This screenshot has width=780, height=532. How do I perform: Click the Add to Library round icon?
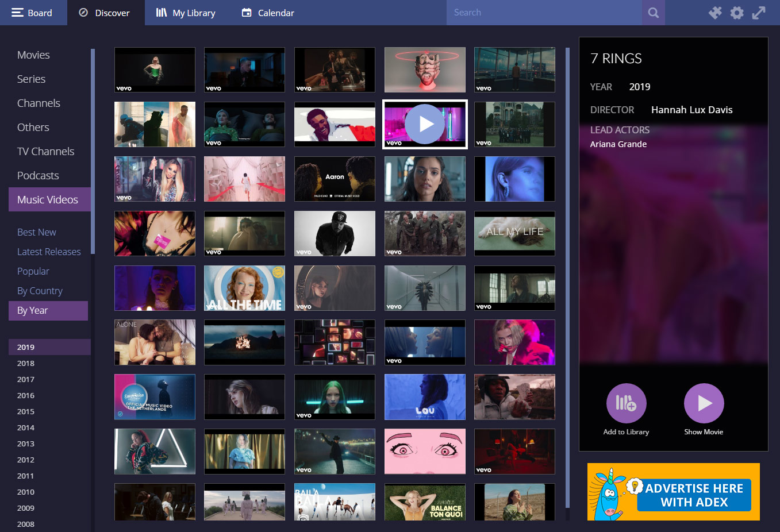[626, 403]
